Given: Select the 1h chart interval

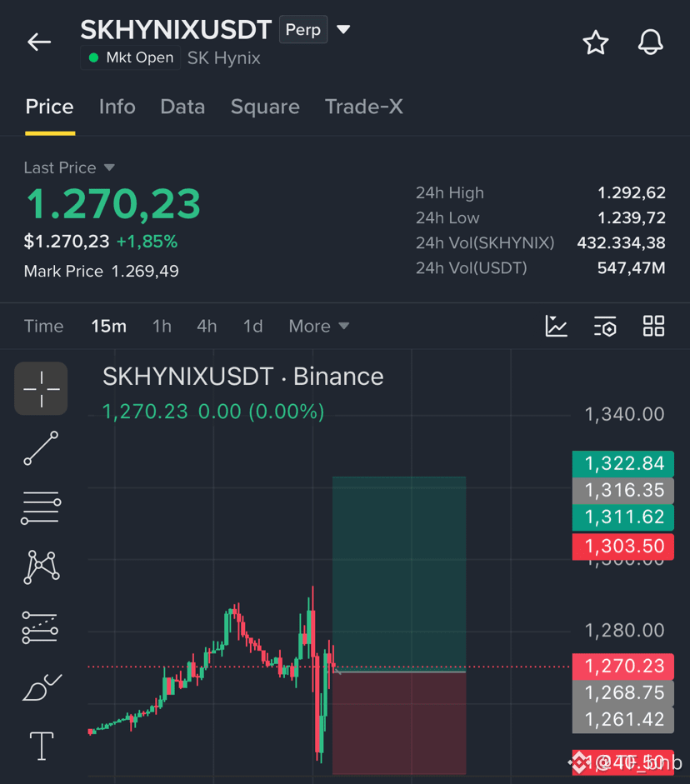Looking at the screenshot, I should coord(162,326).
